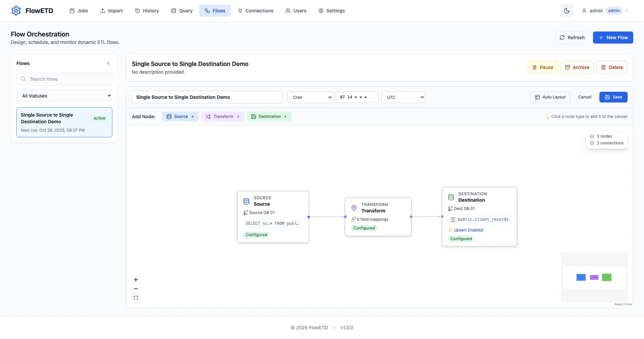Screen dimensions: 644x339
Task: Open the All statuses filter dropdown
Action: point(64,96)
